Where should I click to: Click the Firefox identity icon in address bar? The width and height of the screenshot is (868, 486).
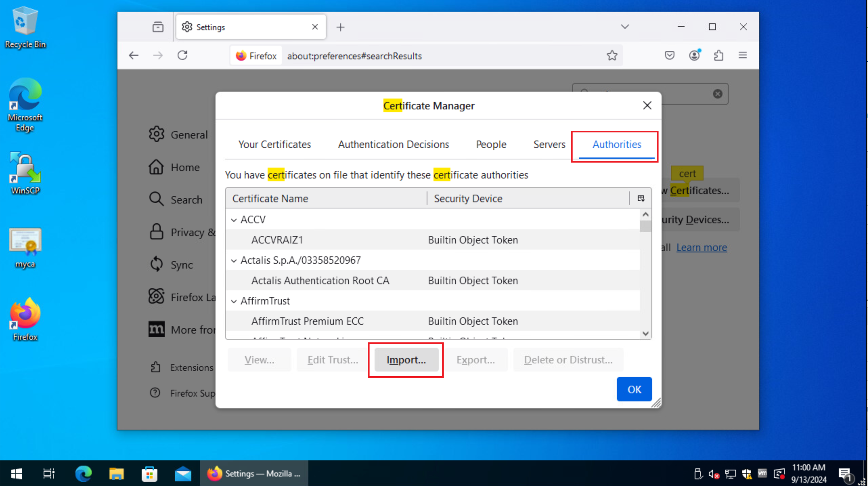tap(256, 56)
